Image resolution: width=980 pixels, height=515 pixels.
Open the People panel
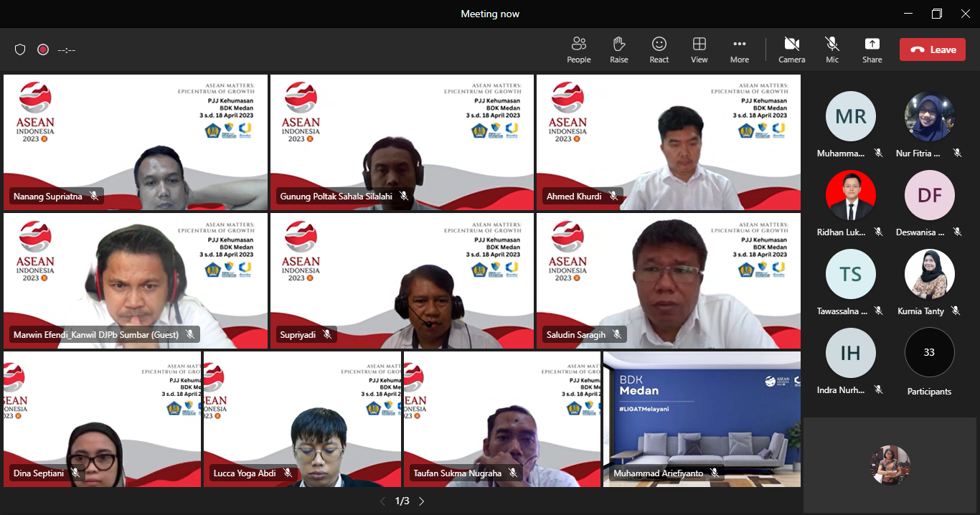578,49
